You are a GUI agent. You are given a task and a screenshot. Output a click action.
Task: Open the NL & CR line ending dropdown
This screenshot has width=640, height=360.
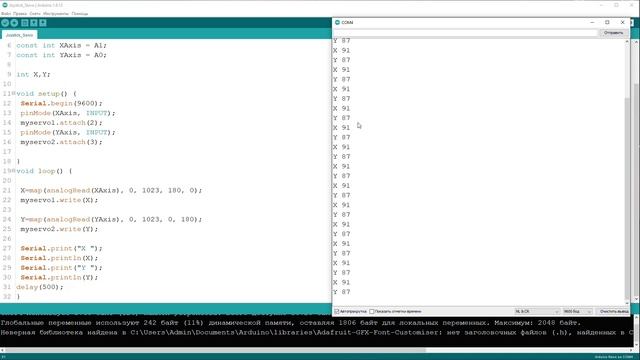536,311
